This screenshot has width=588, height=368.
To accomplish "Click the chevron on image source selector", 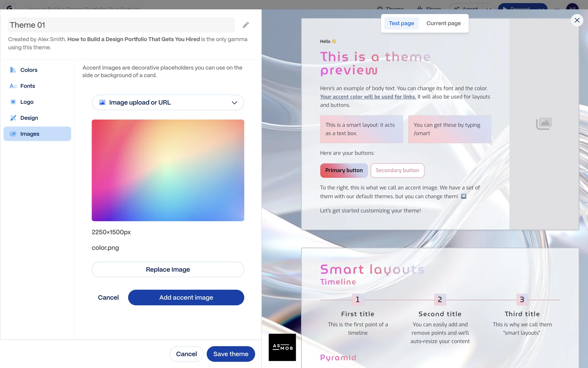I will tap(234, 102).
